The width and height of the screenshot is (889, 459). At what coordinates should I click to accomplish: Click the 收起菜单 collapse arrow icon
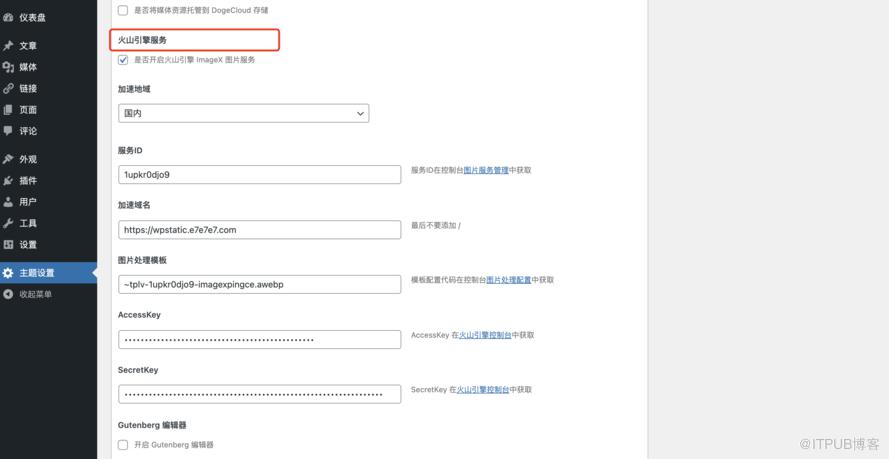coord(8,294)
